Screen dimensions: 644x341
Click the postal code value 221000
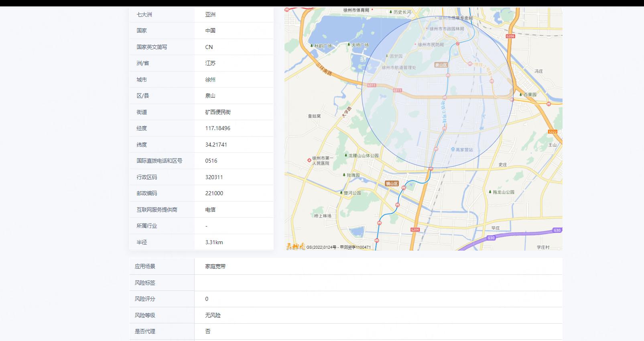pos(214,193)
